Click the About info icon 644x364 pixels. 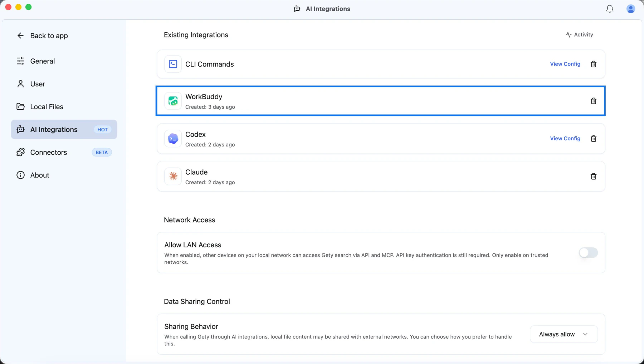click(20, 175)
